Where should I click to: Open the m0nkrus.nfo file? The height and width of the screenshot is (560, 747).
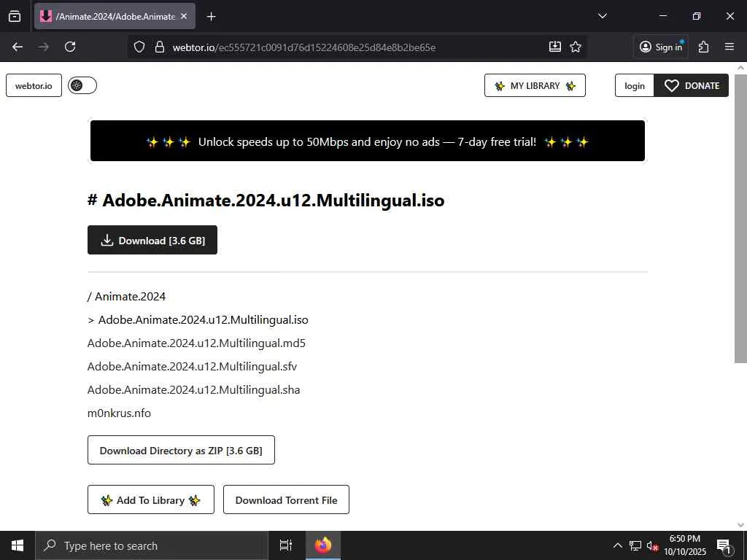click(x=119, y=413)
